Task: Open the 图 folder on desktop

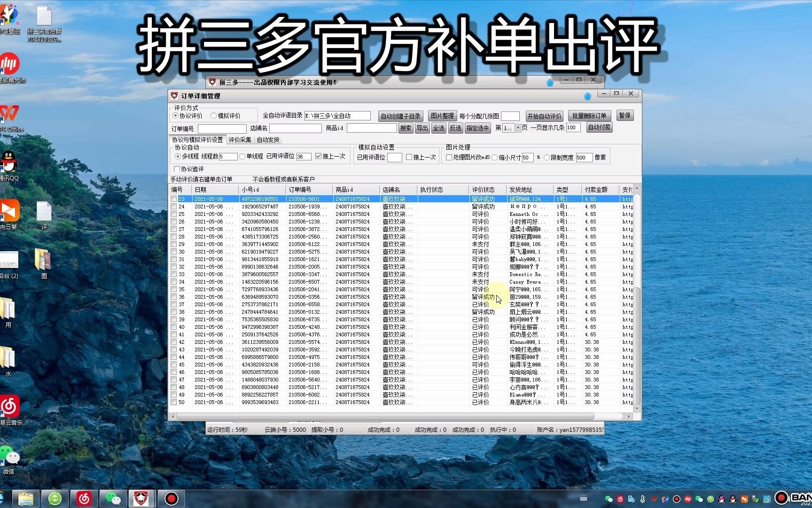Action: [x=43, y=263]
